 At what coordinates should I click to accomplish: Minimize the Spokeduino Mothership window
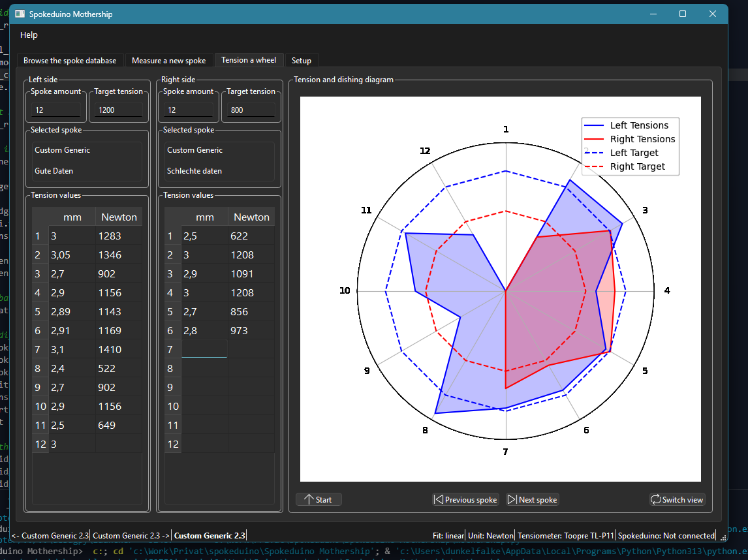(x=653, y=14)
